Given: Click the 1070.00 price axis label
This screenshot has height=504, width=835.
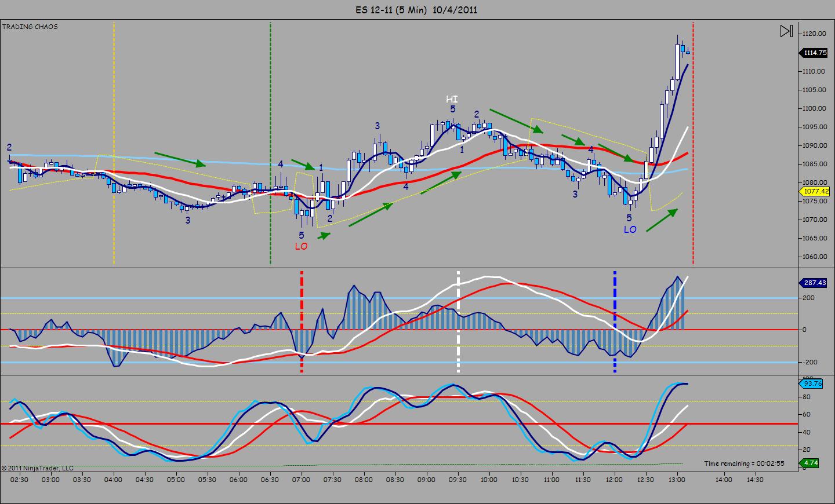Looking at the screenshot, I should point(814,220).
